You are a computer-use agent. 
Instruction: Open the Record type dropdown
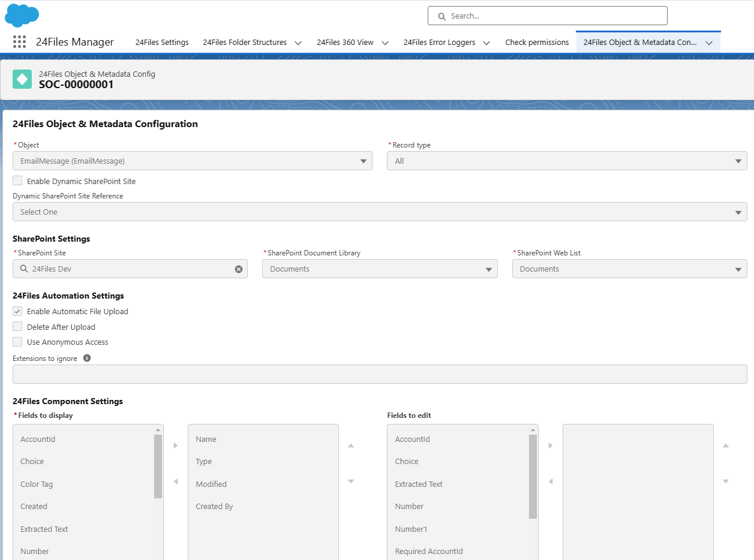(x=567, y=161)
